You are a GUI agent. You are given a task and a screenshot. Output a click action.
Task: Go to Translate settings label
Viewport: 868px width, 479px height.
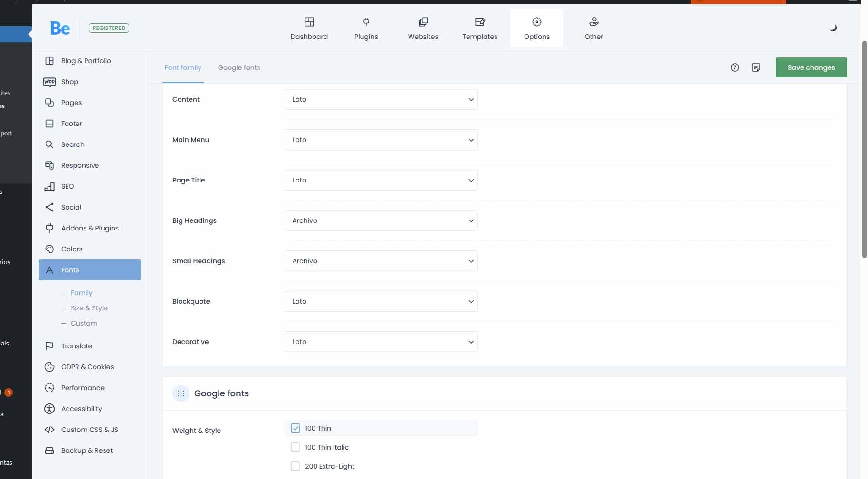76,346
